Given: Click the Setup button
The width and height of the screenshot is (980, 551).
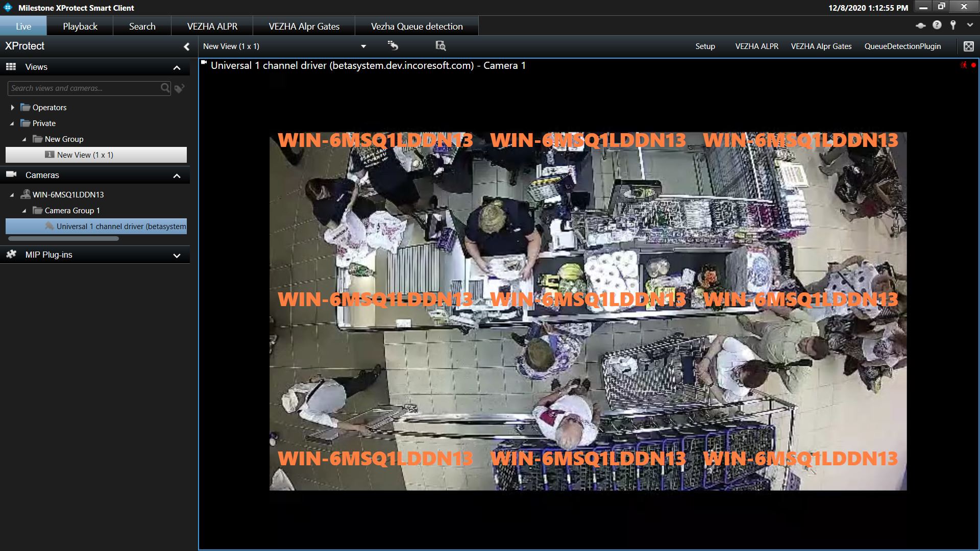Looking at the screenshot, I should tap(705, 46).
